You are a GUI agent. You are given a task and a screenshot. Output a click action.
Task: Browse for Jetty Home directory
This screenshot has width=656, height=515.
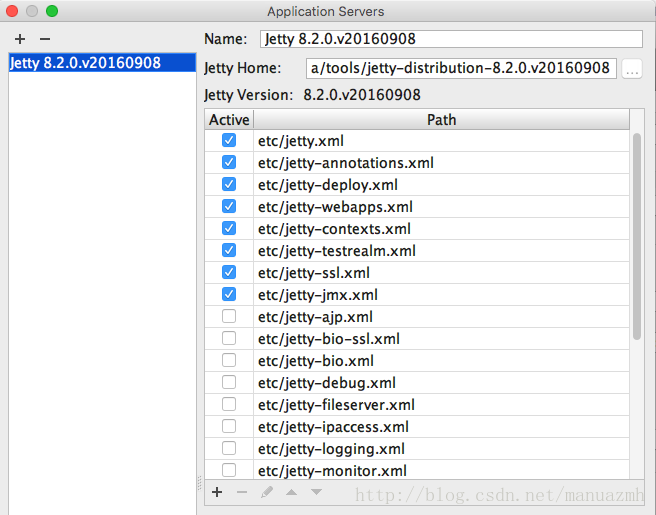[631, 69]
